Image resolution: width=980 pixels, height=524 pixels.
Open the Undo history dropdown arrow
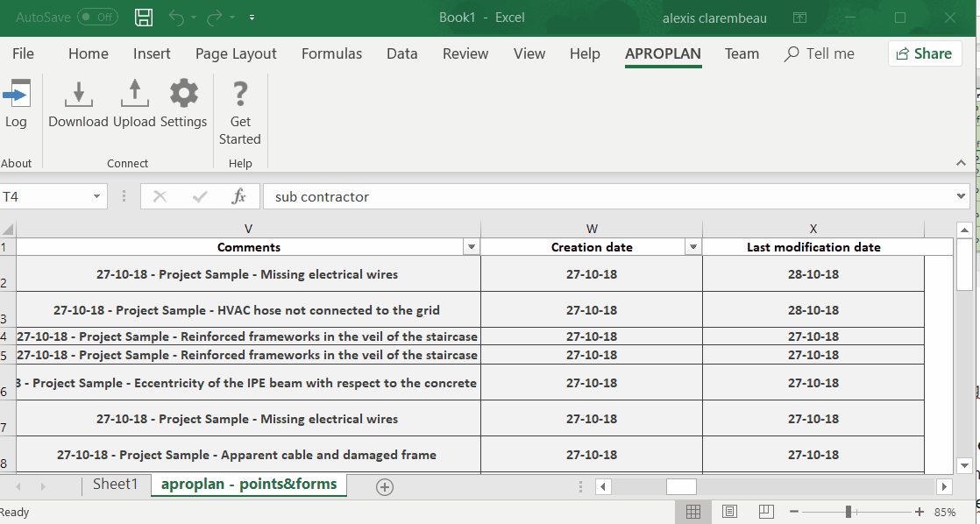(194, 18)
